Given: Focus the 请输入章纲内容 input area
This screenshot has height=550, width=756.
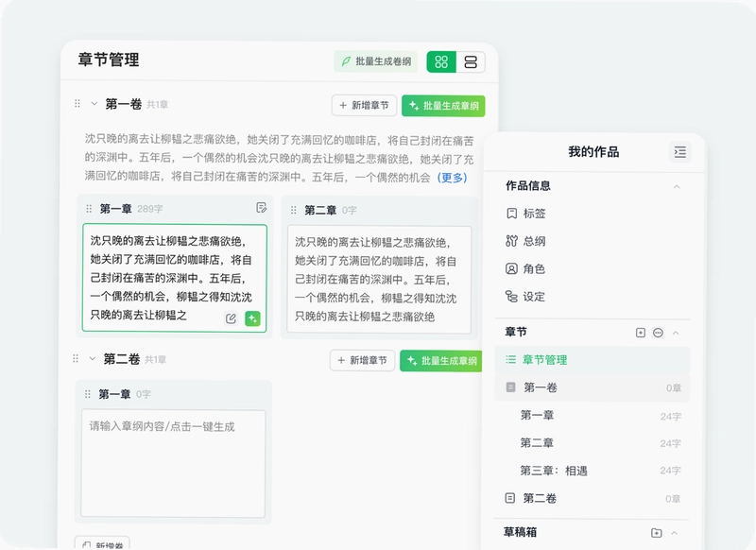Looking at the screenshot, I should pos(173,463).
